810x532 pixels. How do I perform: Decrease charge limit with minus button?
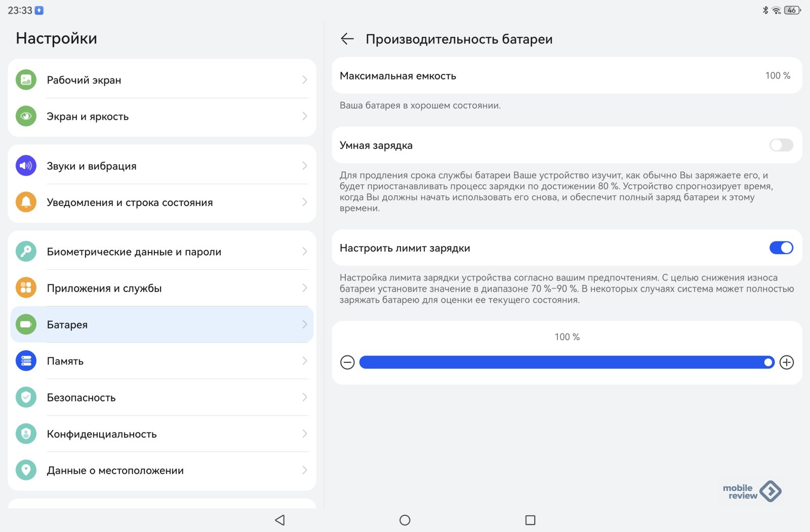(x=347, y=362)
